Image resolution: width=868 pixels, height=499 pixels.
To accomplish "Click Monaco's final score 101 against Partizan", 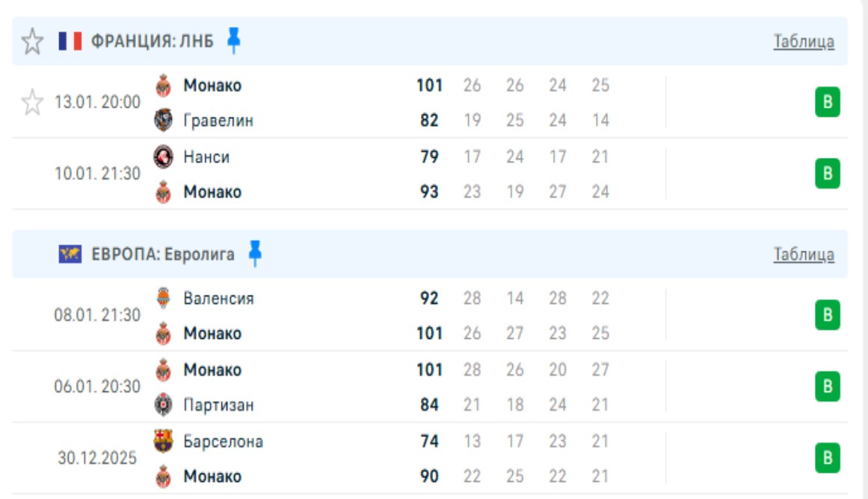I will 429,370.
